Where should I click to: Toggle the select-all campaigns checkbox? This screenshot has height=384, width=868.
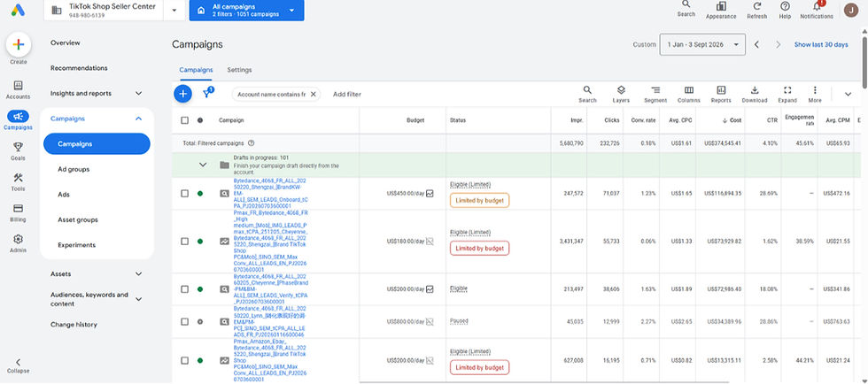(185, 120)
